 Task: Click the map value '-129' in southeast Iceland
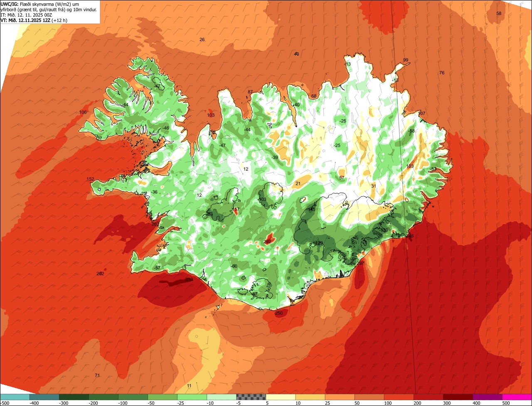(318, 243)
